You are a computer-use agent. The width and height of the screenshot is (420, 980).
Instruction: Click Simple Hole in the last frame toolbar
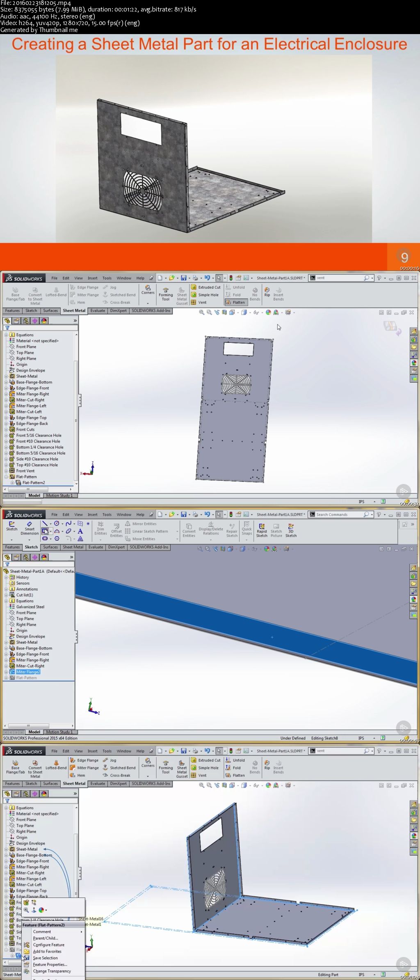pyautogui.click(x=205, y=768)
